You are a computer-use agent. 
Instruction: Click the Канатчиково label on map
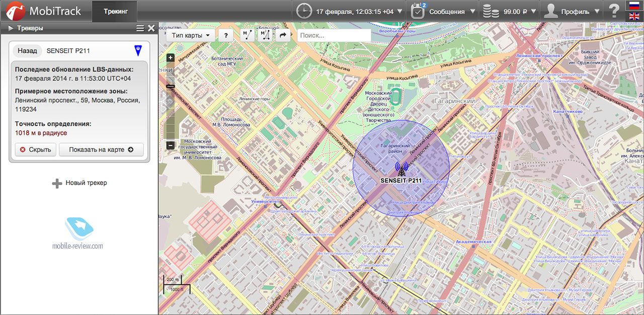click(x=567, y=111)
